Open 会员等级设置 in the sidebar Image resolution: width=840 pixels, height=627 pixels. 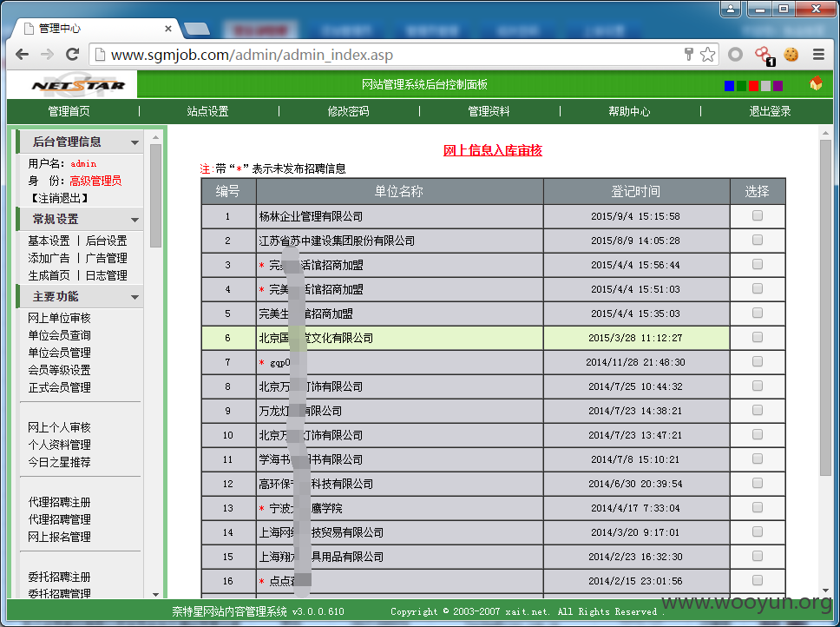pyautogui.click(x=60, y=370)
